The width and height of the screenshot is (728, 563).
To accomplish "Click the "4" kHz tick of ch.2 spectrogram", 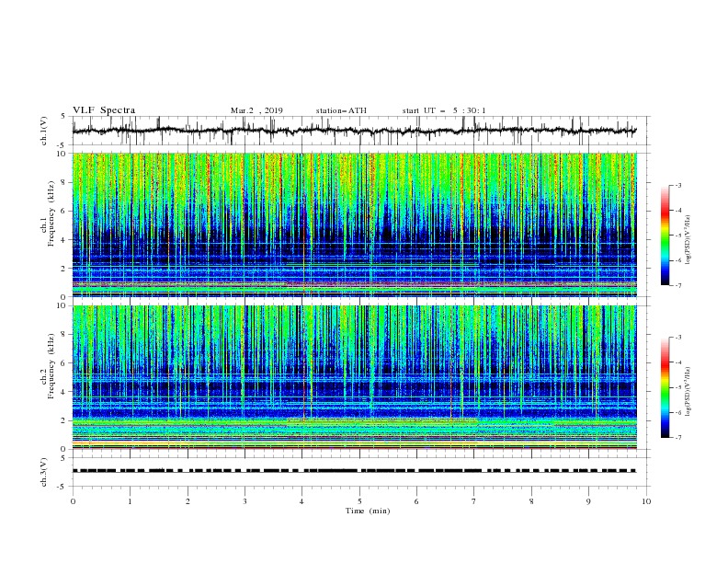I will click(x=65, y=392).
